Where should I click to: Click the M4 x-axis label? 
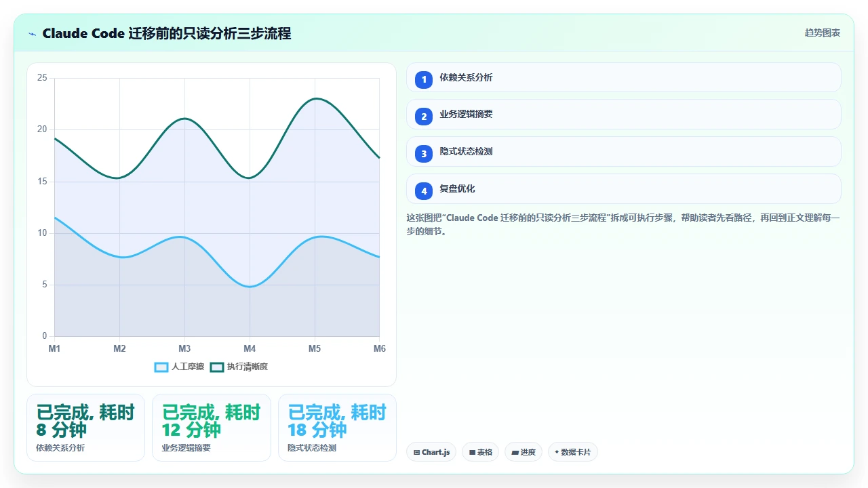click(x=250, y=348)
